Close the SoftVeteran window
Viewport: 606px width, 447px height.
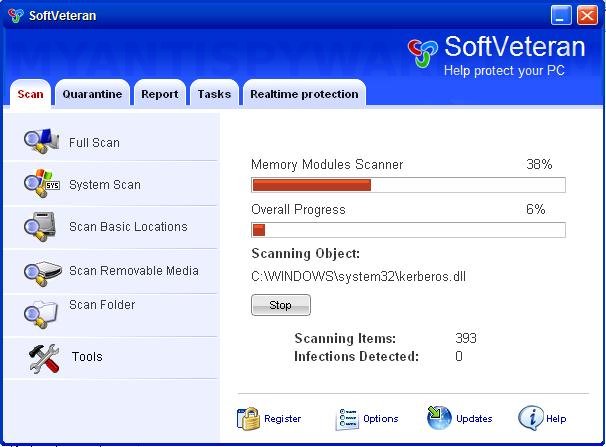click(x=587, y=16)
